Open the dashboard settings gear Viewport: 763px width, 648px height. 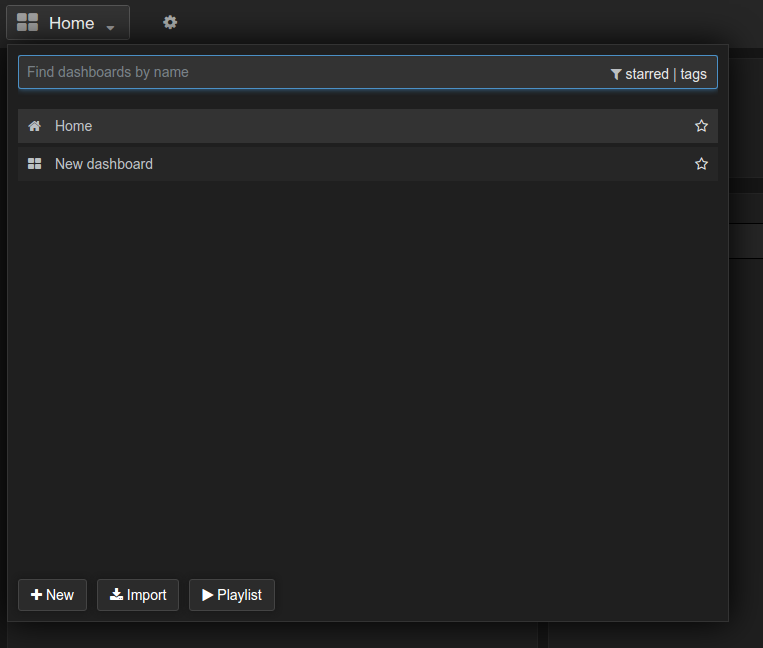[170, 22]
